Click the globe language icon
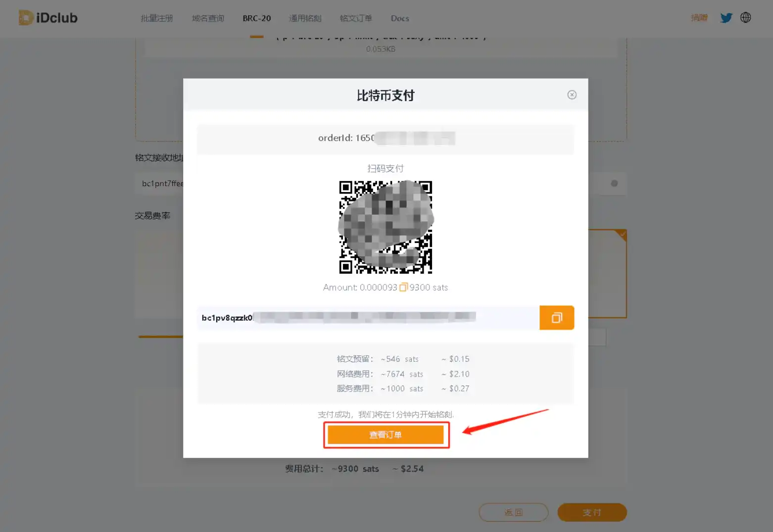Screen dimensions: 773x532 pyautogui.click(x=746, y=17)
